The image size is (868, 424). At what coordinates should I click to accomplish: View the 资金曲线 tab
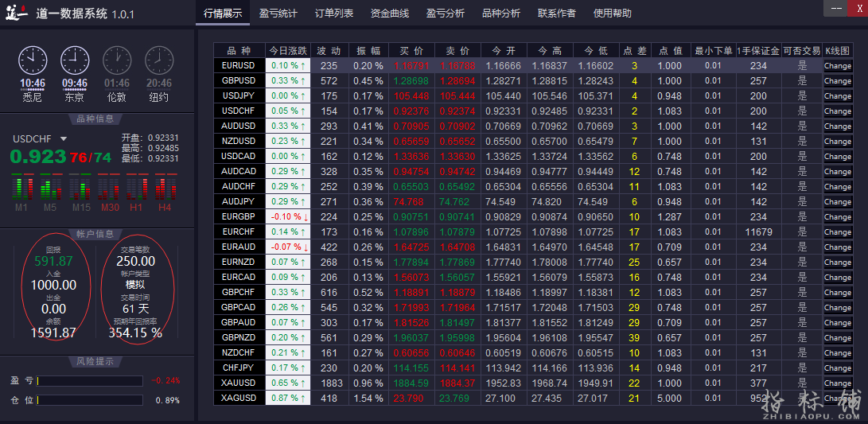390,14
